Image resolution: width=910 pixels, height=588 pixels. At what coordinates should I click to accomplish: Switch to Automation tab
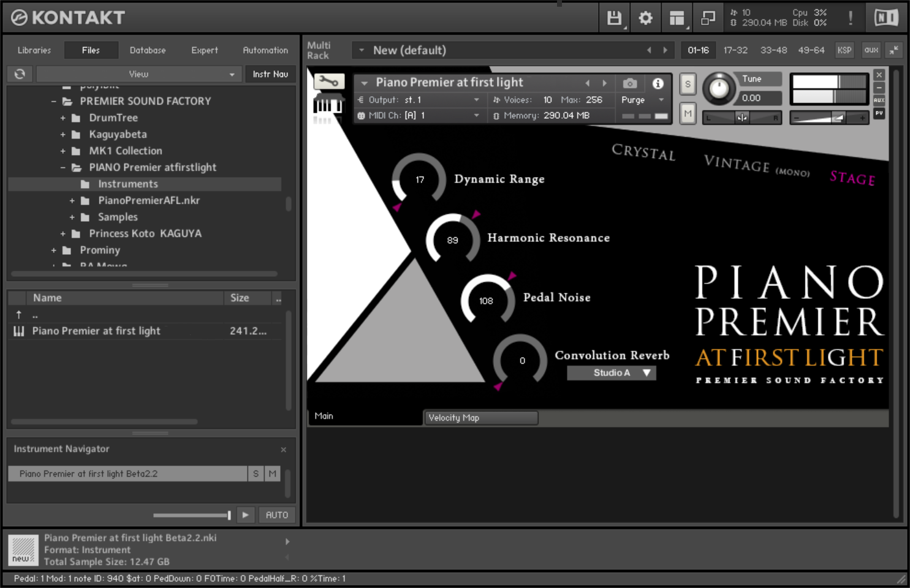[x=265, y=50]
